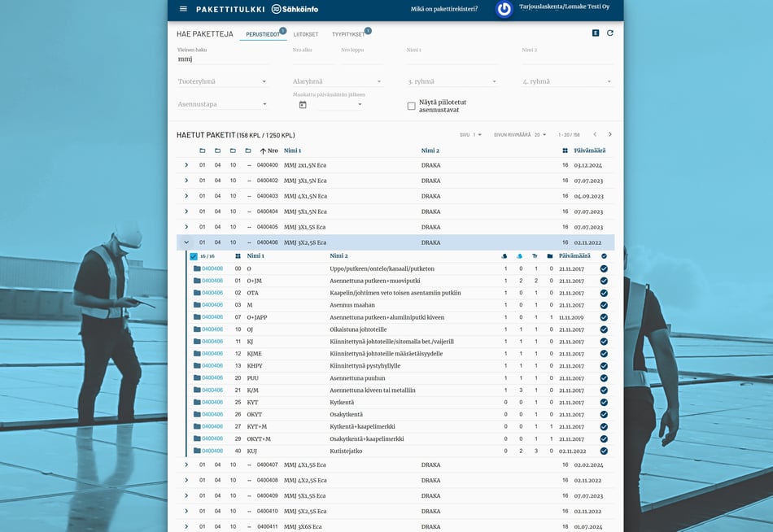Click the Mikä on pakettirekisteri? link
The height and width of the screenshot is (532, 773).
click(443, 9)
